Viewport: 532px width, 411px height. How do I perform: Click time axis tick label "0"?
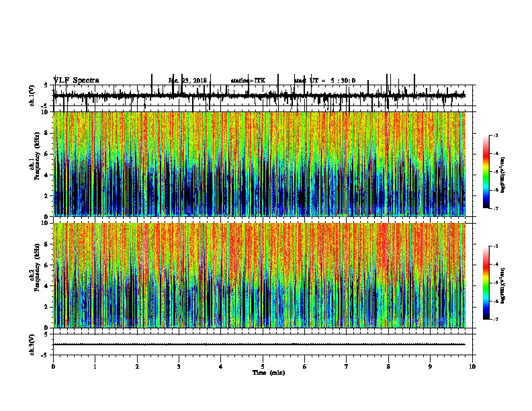53,367
